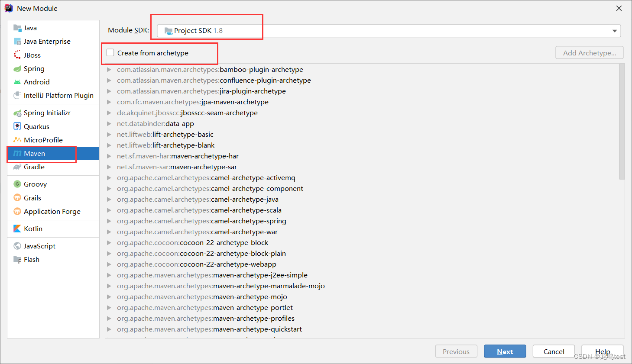Click the Next button
The width and height of the screenshot is (632, 364).
click(505, 351)
